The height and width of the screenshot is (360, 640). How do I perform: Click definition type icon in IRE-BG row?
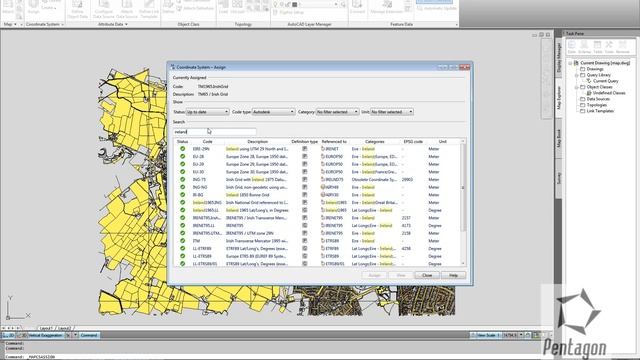[304, 195]
